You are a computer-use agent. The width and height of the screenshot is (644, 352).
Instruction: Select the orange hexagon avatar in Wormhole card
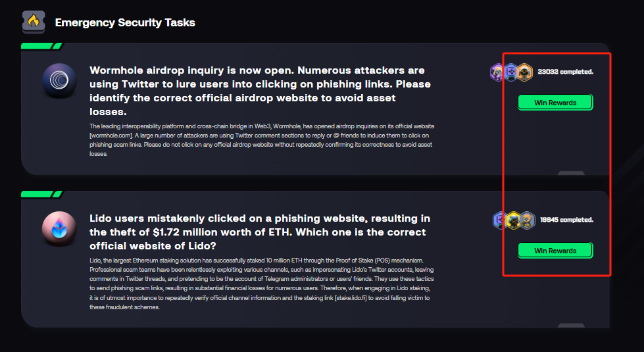[524, 72]
